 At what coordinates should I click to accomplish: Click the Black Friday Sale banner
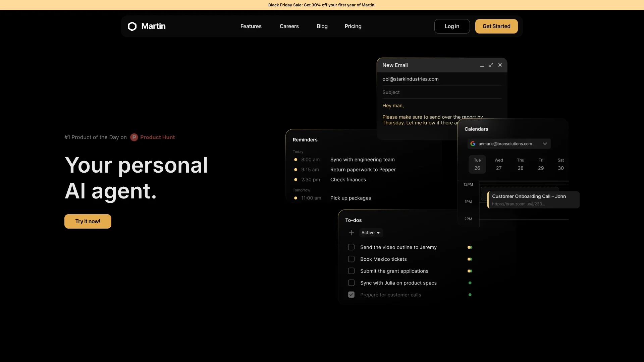[322, 5]
